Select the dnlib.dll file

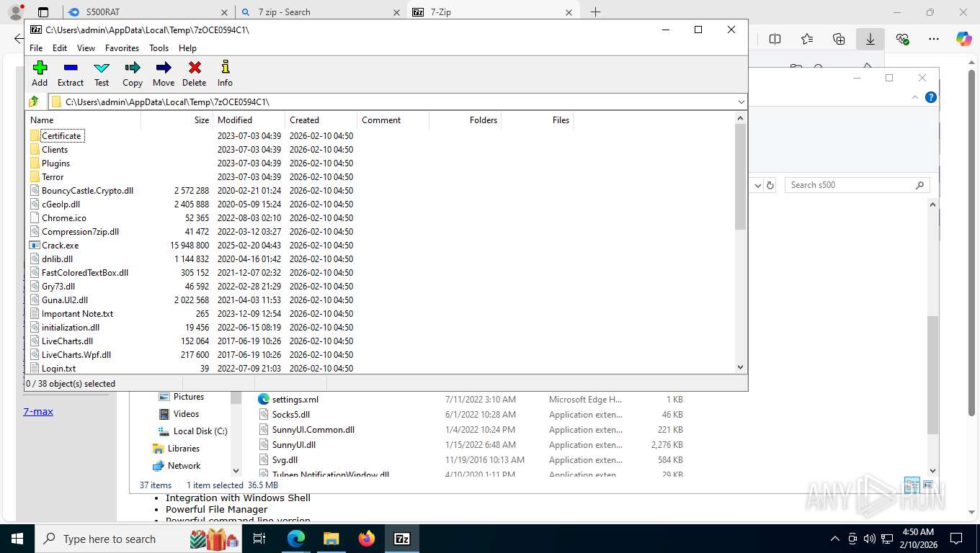57,259
